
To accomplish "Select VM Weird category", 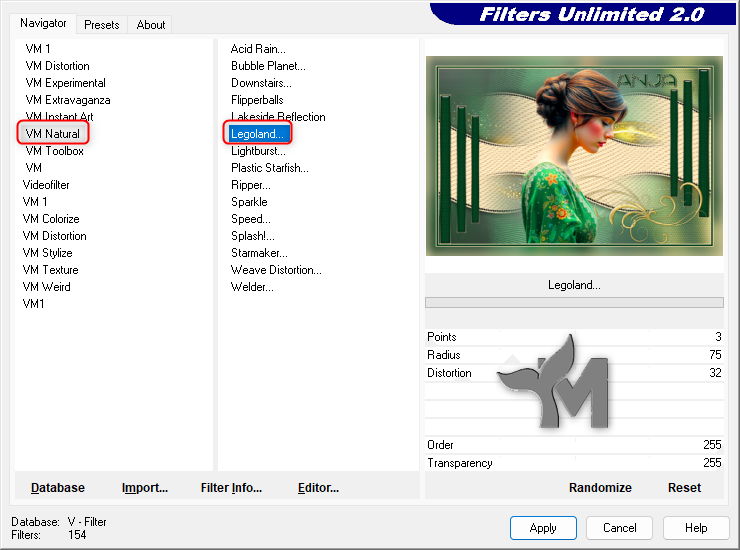I will click(47, 287).
